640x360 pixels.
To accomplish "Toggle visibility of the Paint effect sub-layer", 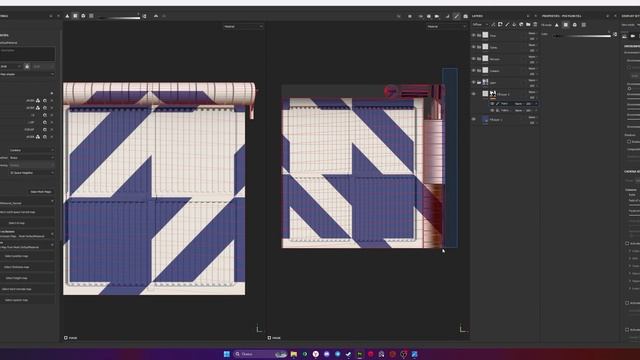I will point(492,104).
